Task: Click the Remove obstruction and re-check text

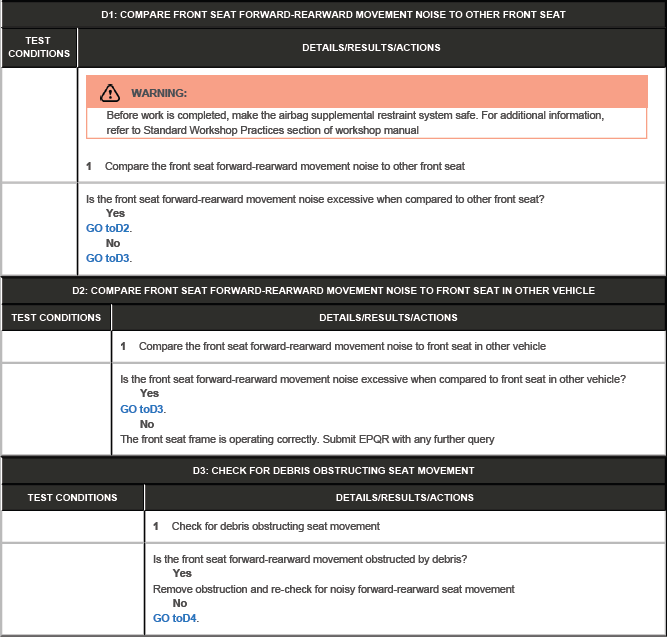Action: pos(333,589)
